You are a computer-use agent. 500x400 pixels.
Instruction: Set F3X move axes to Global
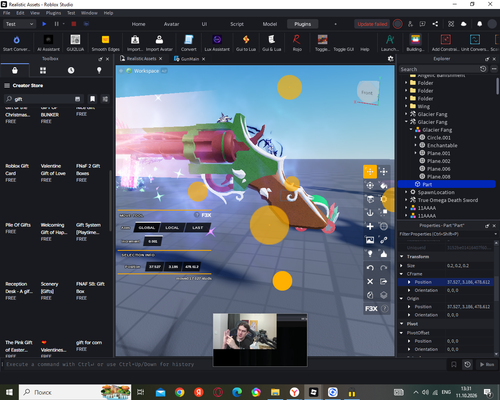[x=147, y=228]
